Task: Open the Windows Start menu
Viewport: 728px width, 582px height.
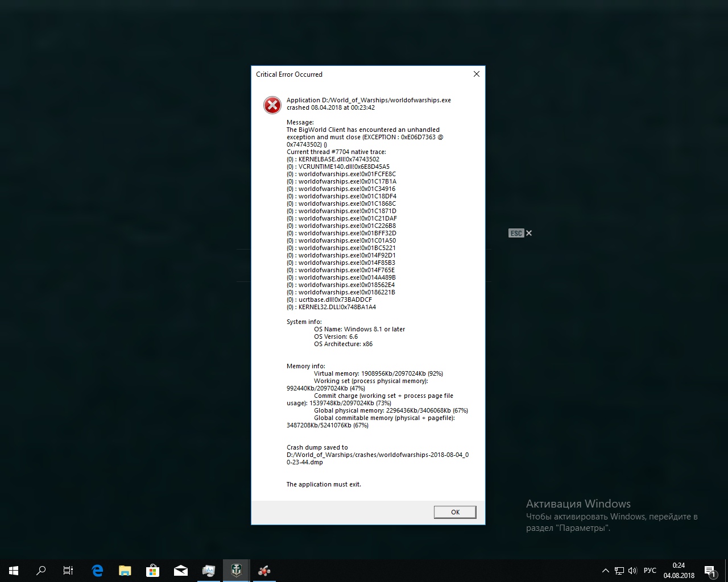Action: tap(14, 571)
